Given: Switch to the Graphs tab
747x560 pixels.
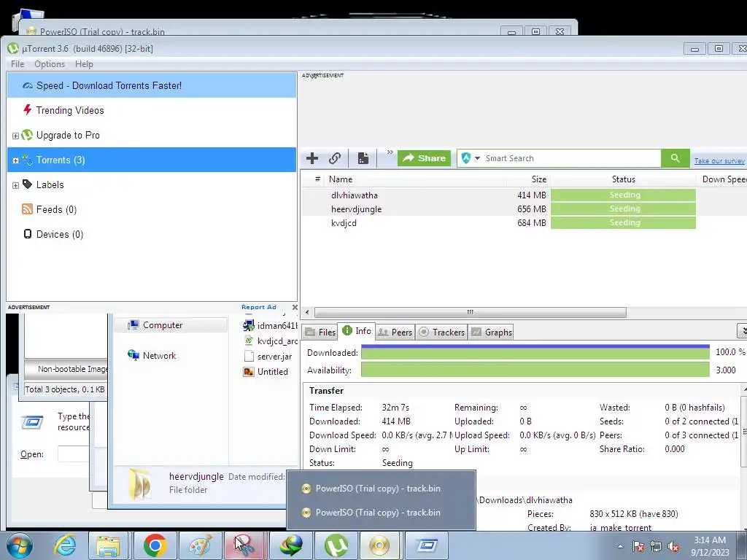Looking at the screenshot, I should coord(491,332).
